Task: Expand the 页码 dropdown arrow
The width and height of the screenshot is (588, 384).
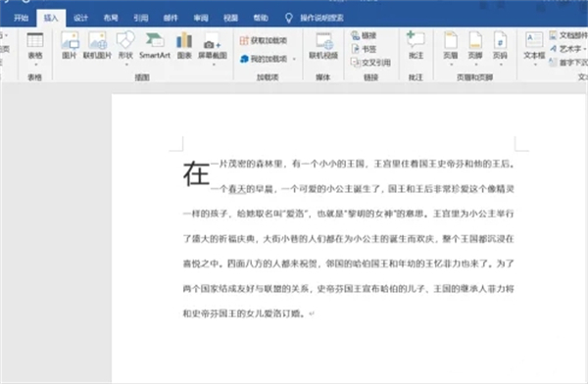Action: pyautogui.click(x=500, y=65)
